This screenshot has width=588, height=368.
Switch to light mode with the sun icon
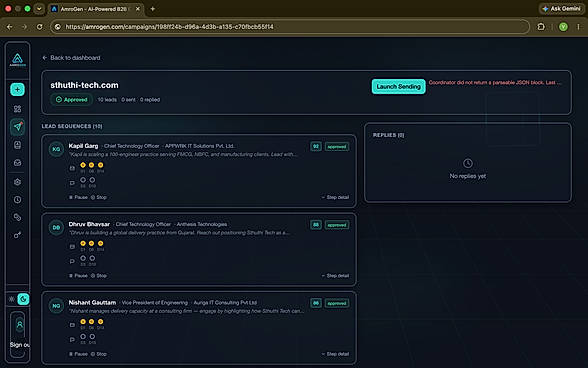click(12, 299)
